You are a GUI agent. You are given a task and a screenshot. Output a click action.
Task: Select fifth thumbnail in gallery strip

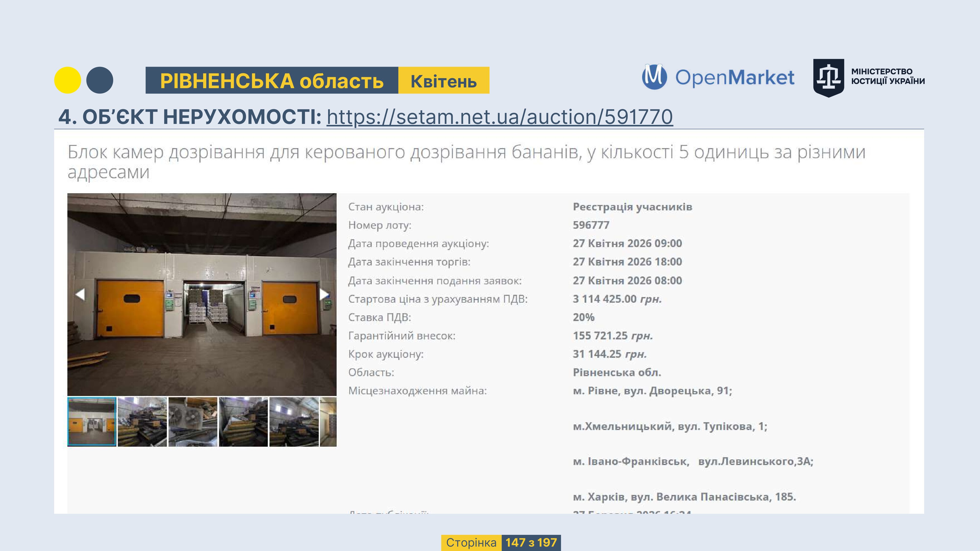pos(294,421)
